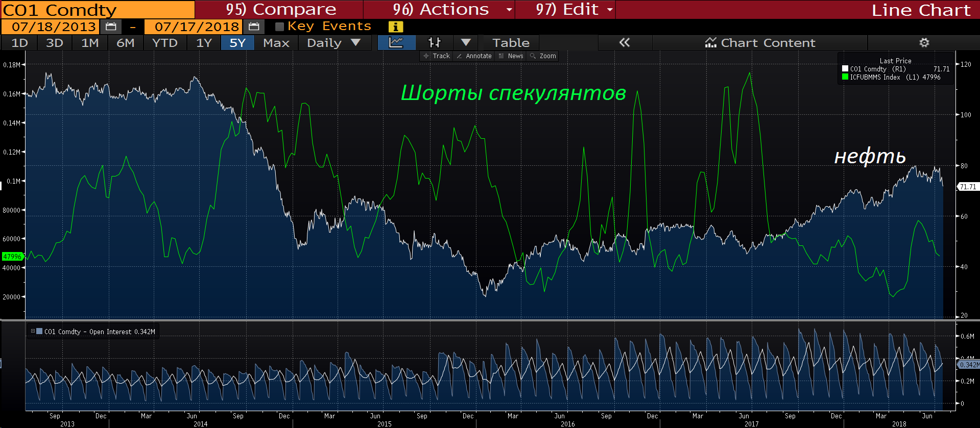Open the start date calendar picker
980x428 pixels.
(111, 27)
